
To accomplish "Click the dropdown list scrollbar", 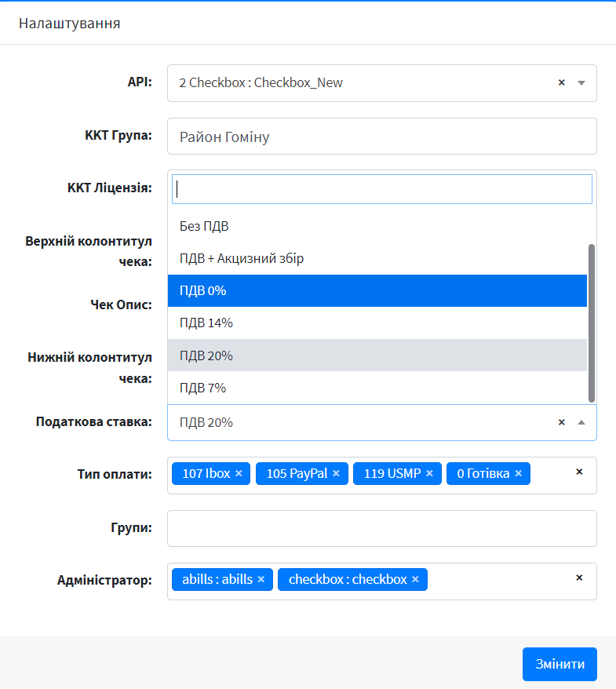I will click(x=592, y=322).
